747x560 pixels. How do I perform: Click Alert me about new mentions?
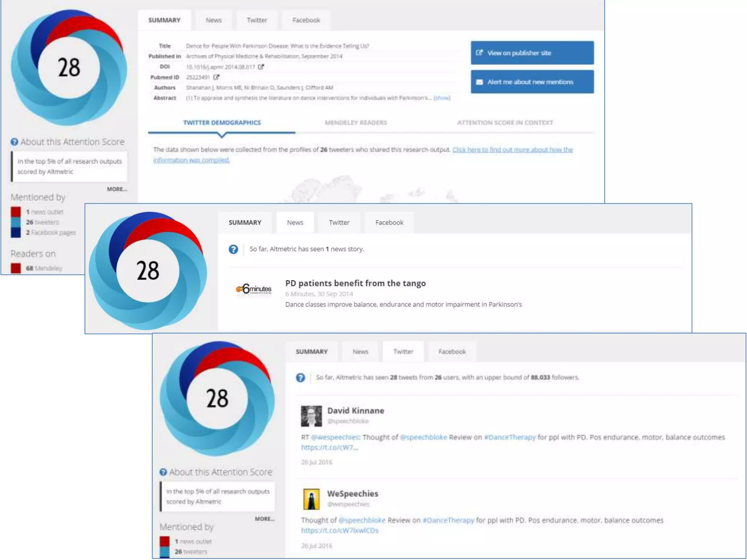click(532, 82)
